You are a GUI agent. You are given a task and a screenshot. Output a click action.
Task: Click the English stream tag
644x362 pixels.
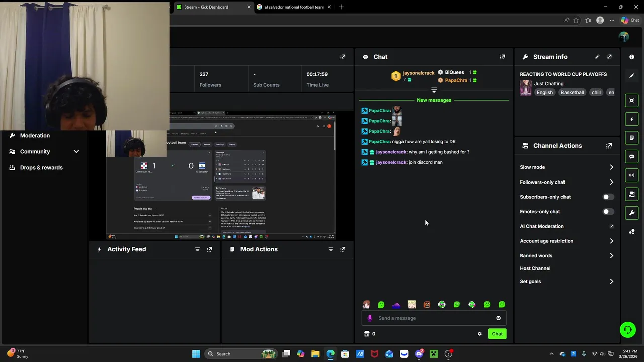[x=544, y=93]
